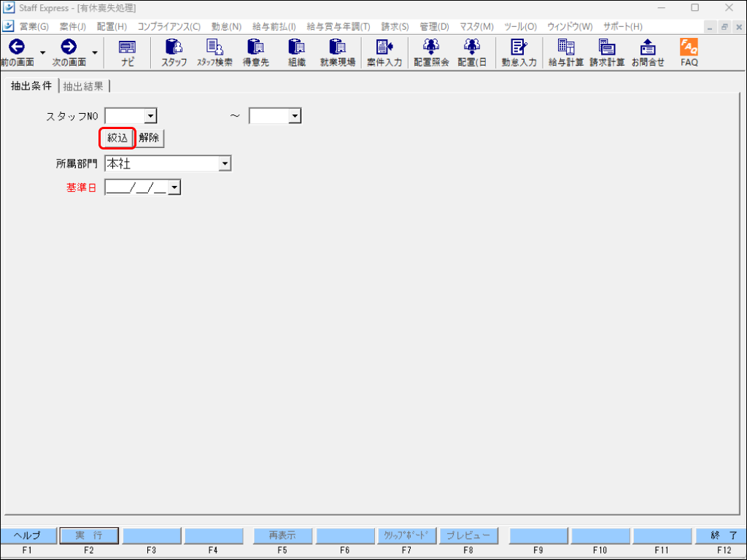The width and height of the screenshot is (747, 560).
Task: Click the 再表示 F5 button
Action: [282, 535]
